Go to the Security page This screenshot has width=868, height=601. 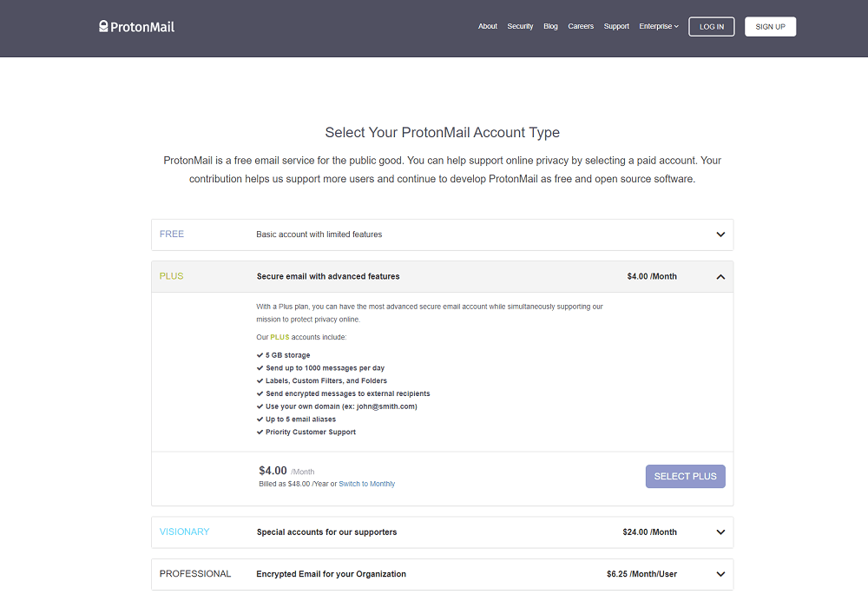pos(520,26)
